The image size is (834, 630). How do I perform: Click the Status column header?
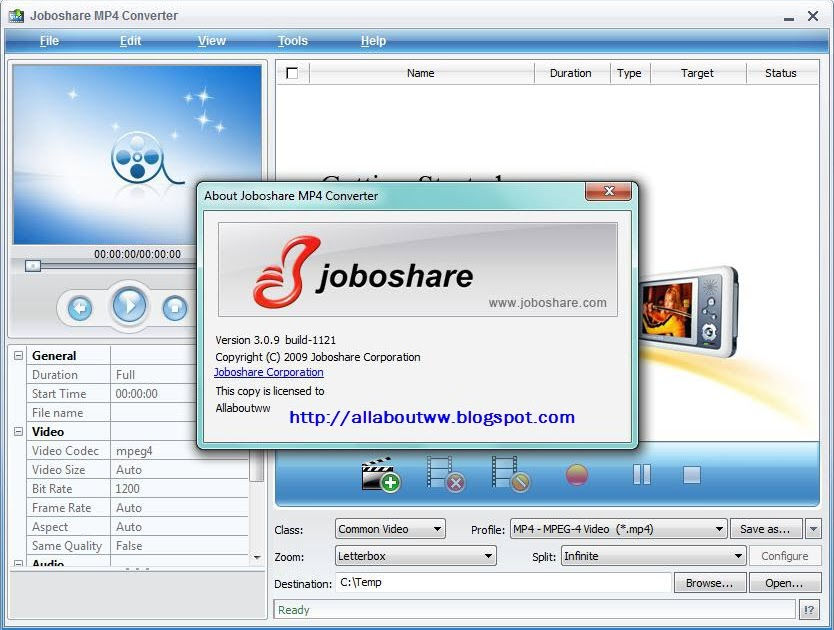(x=781, y=73)
